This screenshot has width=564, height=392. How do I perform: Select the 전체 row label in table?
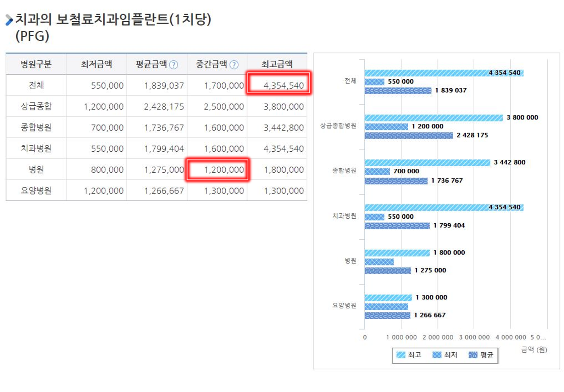(x=36, y=85)
